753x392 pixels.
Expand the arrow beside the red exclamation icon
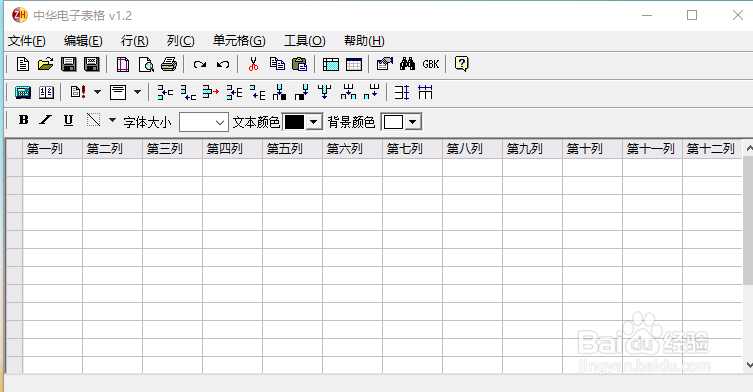[97, 92]
